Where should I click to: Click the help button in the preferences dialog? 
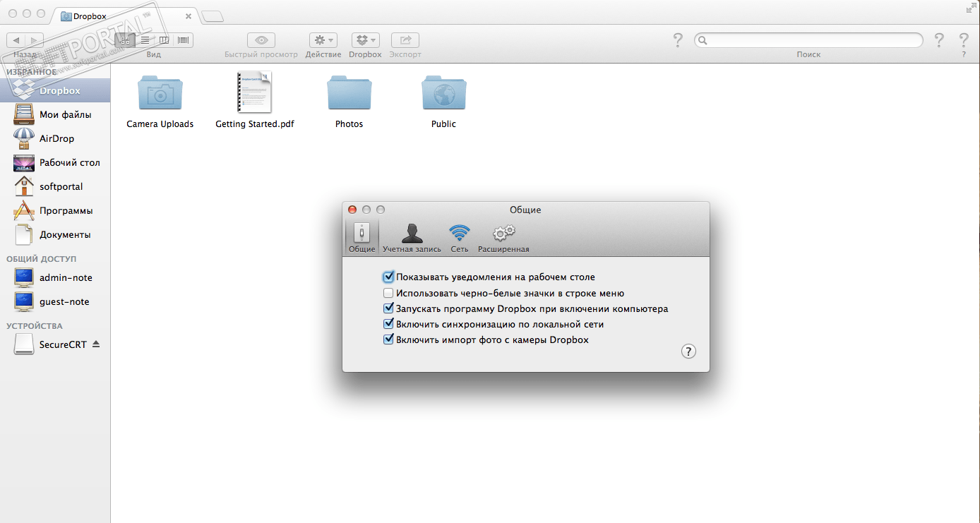[689, 351]
